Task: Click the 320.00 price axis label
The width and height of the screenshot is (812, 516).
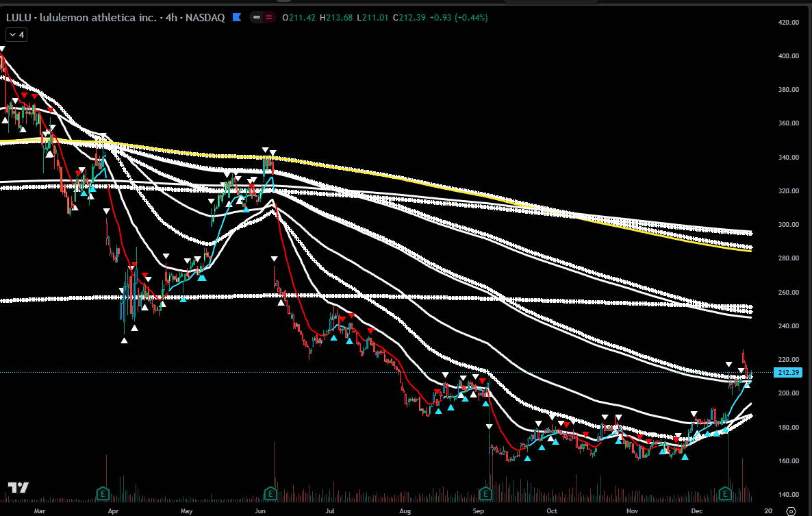Action: click(789, 191)
